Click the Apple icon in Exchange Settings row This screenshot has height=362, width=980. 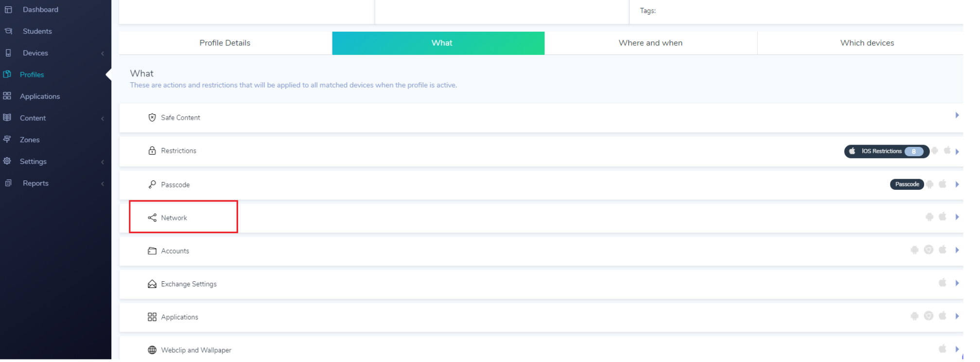[x=943, y=283]
